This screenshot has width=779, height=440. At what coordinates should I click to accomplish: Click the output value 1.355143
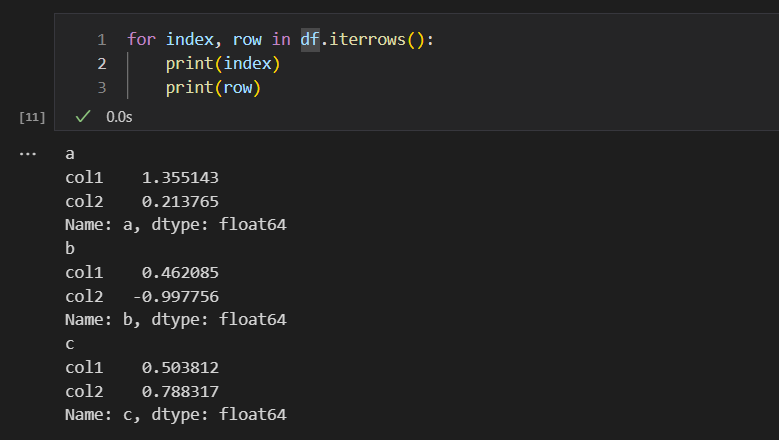click(x=180, y=177)
